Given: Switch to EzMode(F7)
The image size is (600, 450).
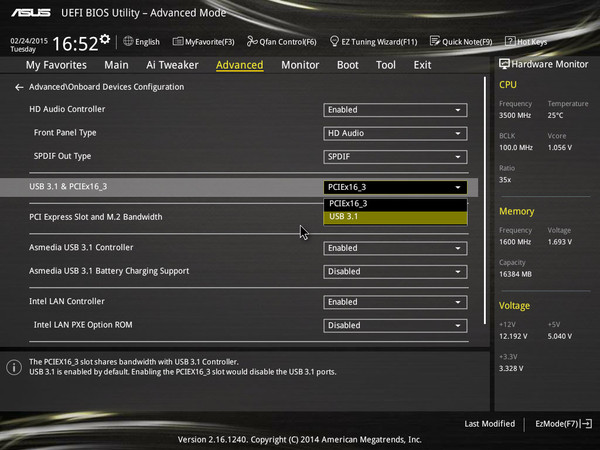Looking at the screenshot, I should [x=564, y=424].
